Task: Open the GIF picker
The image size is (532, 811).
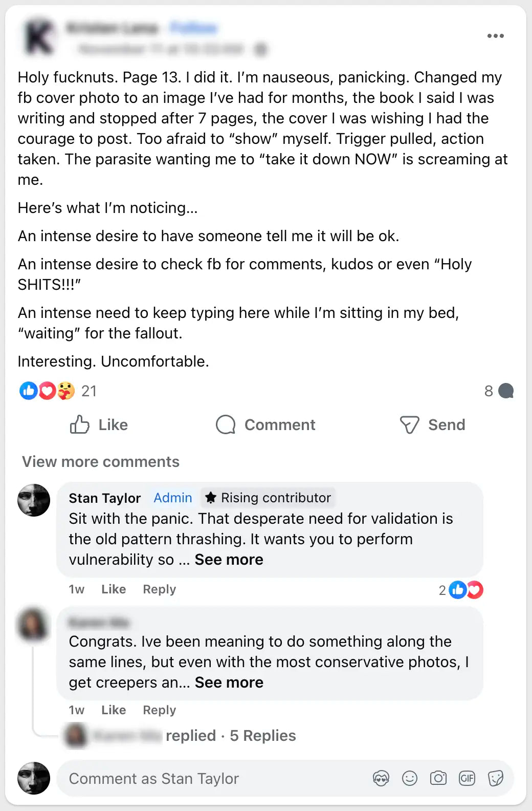Action: 467,779
